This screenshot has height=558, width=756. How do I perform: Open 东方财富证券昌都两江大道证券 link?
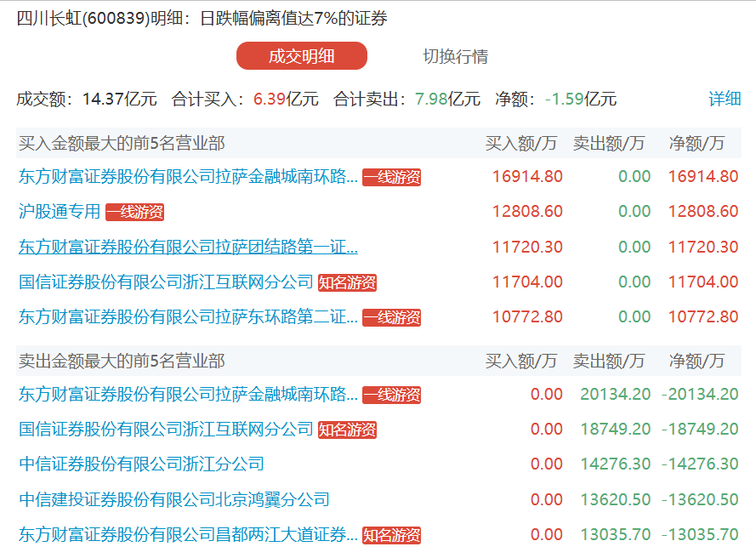tap(188, 534)
